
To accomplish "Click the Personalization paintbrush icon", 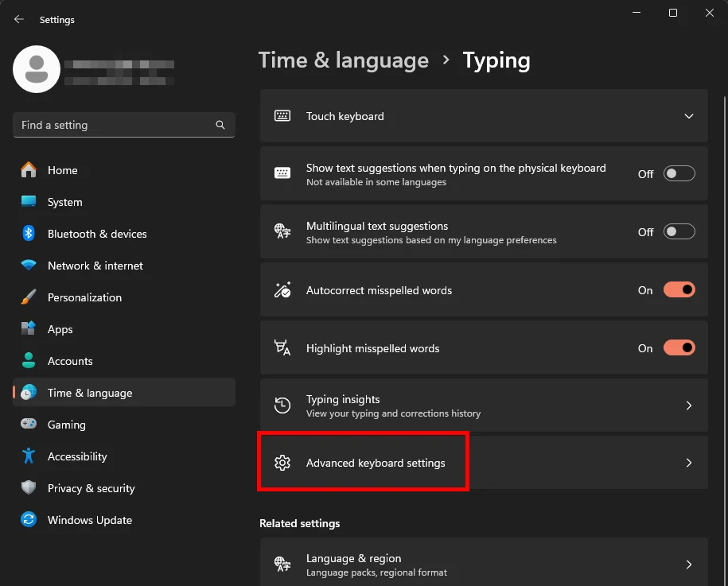I will tap(29, 297).
